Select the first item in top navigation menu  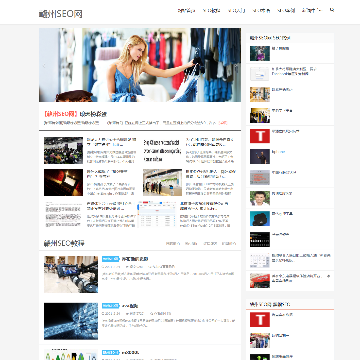click(186, 10)
